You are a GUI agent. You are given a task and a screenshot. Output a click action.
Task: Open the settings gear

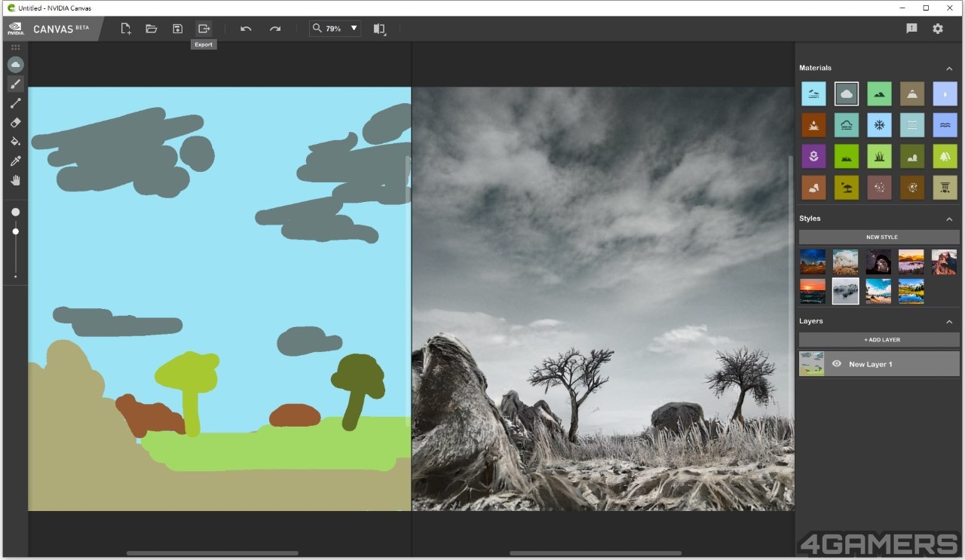pyautogui.click(x=938, y=29)
